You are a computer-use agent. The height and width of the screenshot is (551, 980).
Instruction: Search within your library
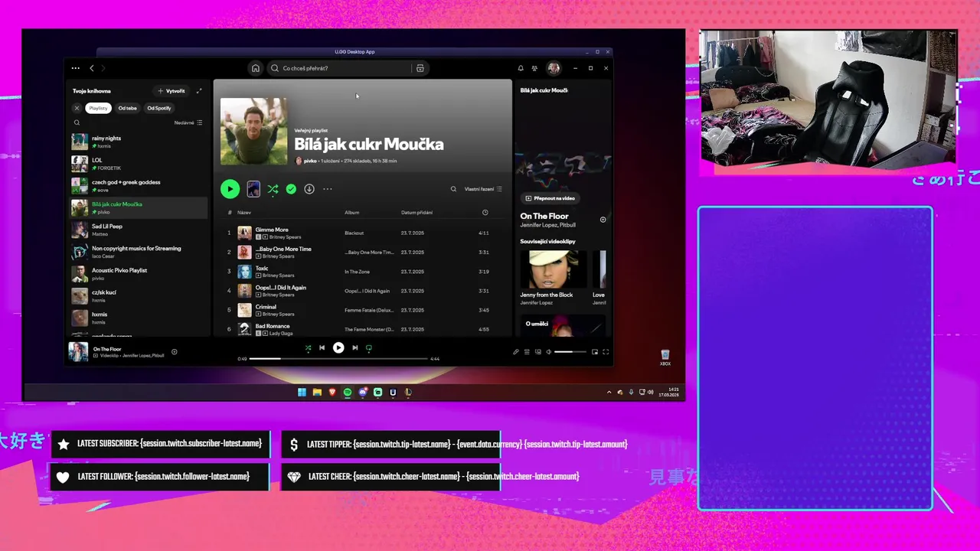(77, 122)
